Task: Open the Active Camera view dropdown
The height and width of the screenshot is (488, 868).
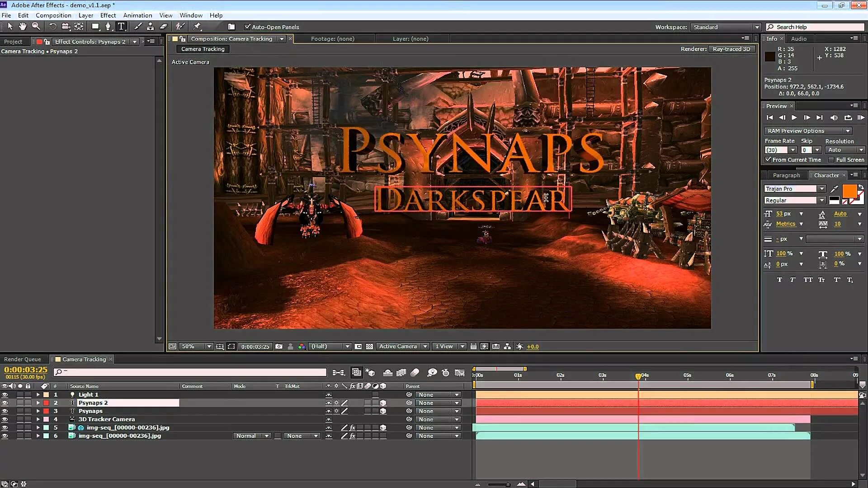Action: [424, 346]
